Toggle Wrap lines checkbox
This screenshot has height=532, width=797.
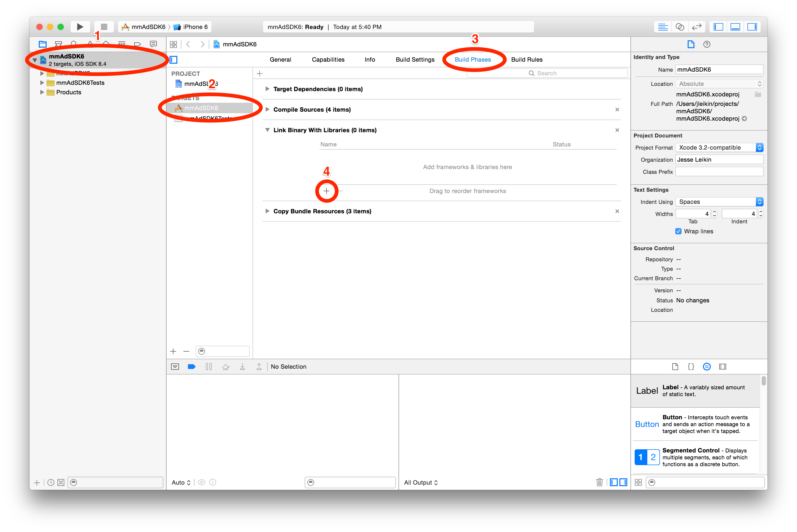(x=678, y=231)
